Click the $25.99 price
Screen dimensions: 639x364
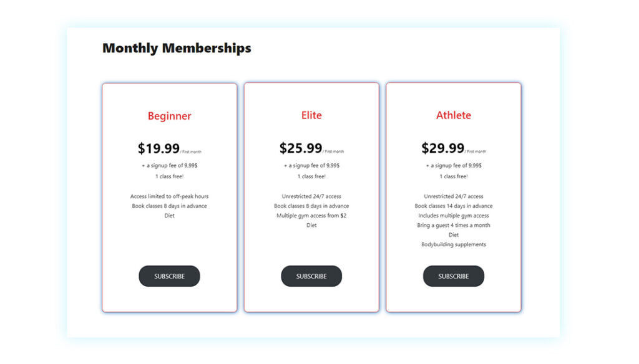301,148
